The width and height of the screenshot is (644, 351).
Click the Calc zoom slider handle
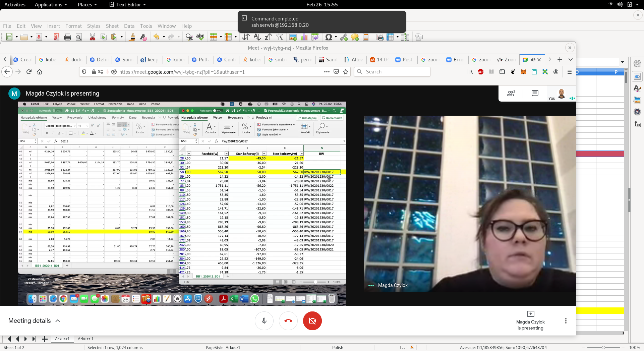[603, 348]
